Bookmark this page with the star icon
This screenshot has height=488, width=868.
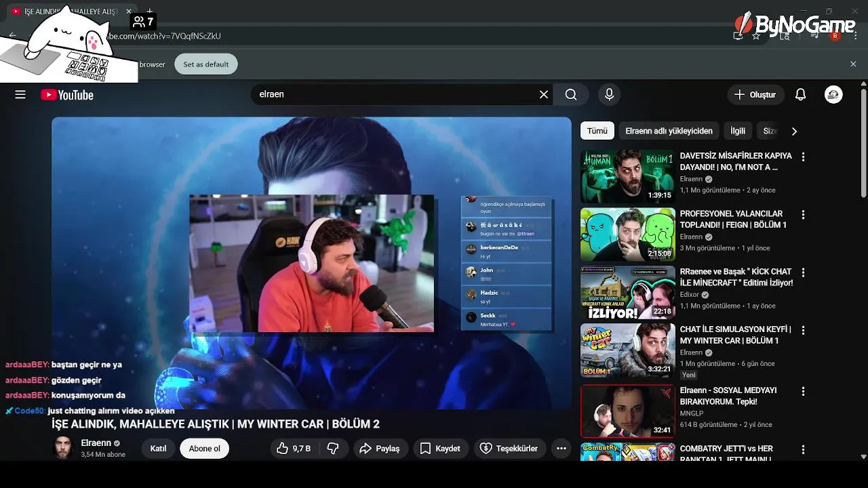756,36
